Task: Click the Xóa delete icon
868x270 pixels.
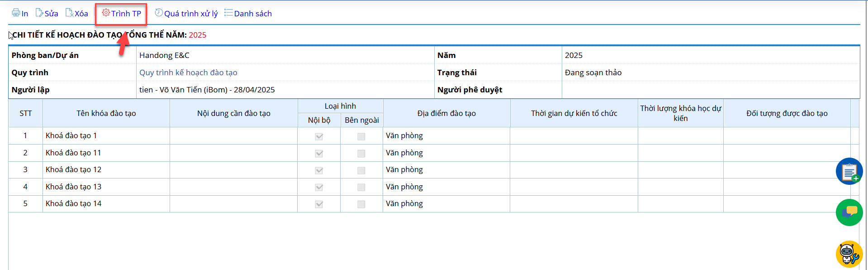Action: pyautogui.click(x=69, y=13)
